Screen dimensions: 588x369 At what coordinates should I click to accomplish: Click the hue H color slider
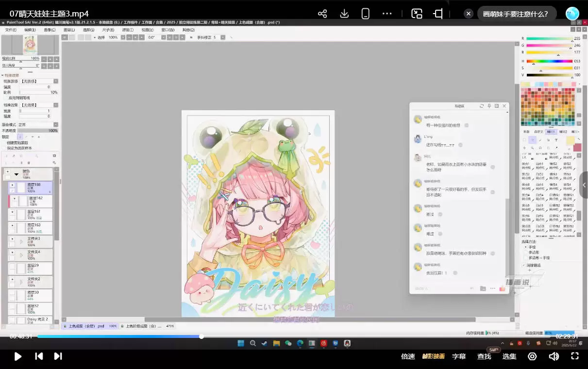(x=549, y=61)
